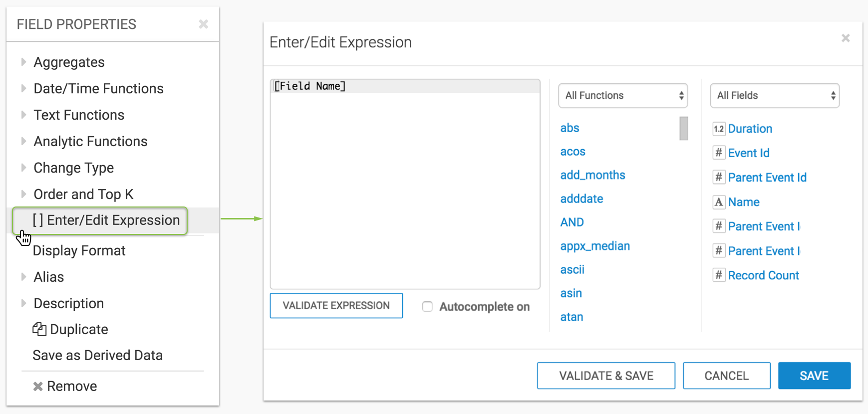Close the Enter/Edit Expression dialog
The width and height of the screenshot is (868, 414).
tap(846, 38)
